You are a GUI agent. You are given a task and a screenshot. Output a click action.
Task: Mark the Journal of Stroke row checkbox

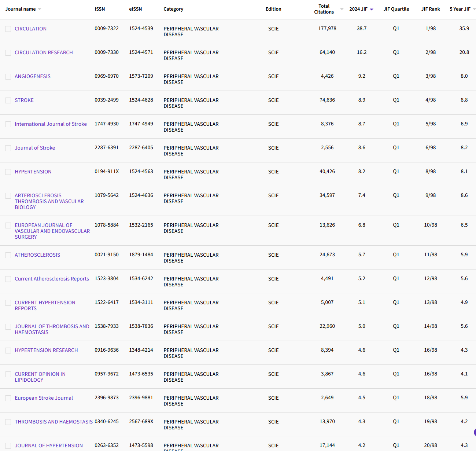pyautogui.click(x=8, y=148)
